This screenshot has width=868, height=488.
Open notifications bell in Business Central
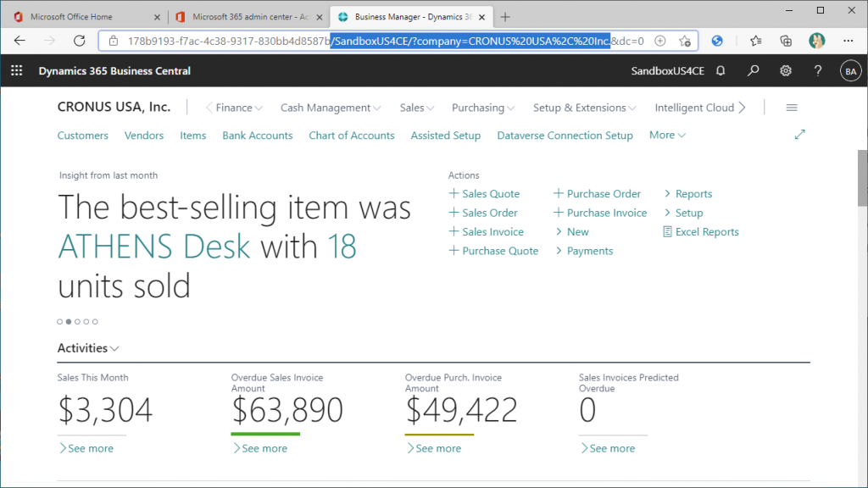[721, 71]
